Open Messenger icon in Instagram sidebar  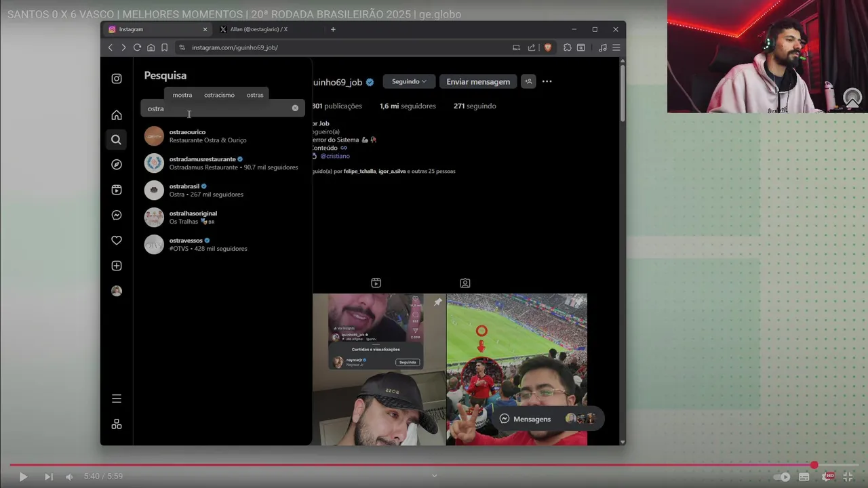[117, 215]
